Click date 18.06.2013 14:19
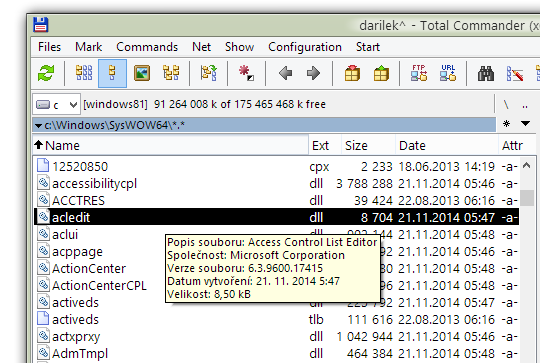 coord(446,167)
